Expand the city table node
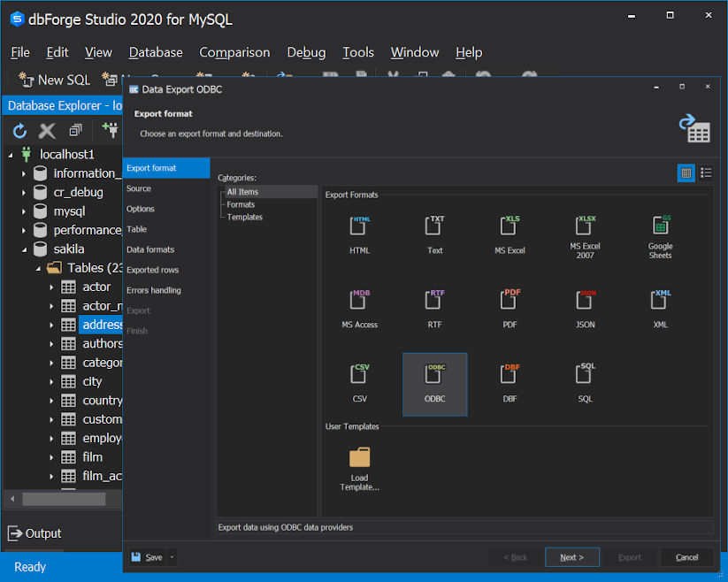 tap(51, 382)
